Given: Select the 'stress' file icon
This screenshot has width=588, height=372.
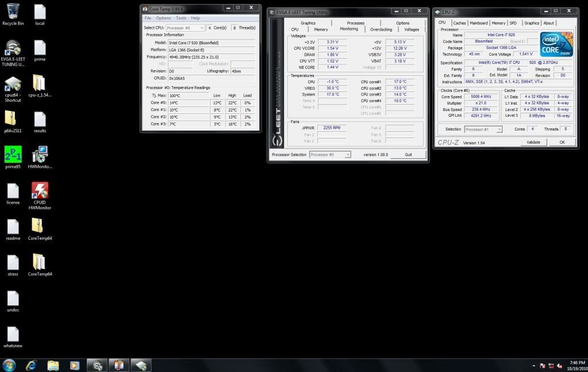Looking at the screenshot, I should click(x=13, y=265).
